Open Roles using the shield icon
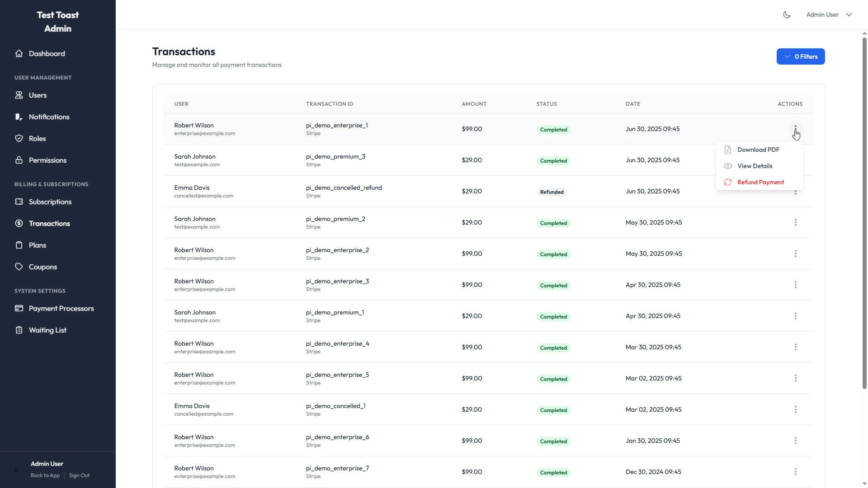The width and height of the screenshot is (868, 488). tap(19, 138)
